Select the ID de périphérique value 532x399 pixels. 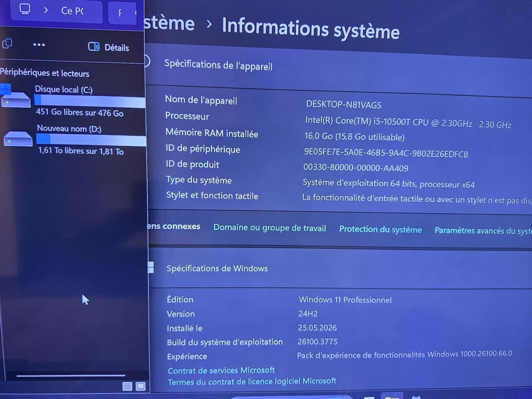point(386,153)
